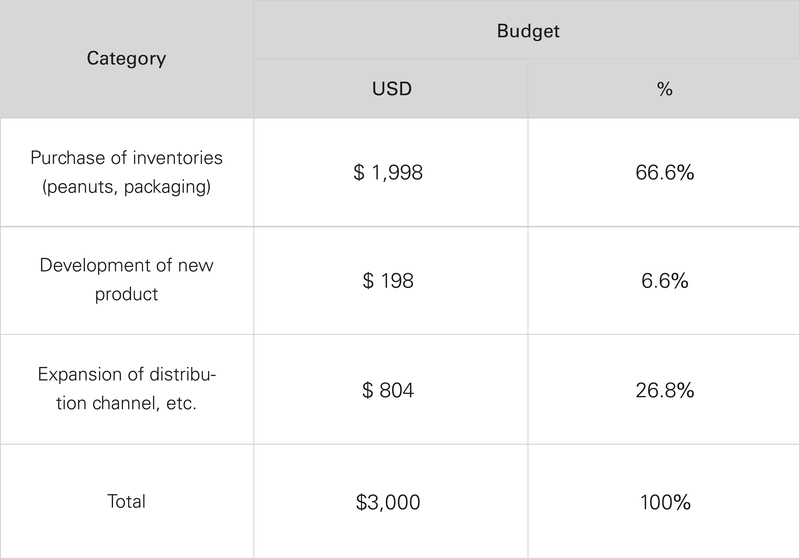Select the 66.6% percentage cell
Viewport: 800px width, 559px height.
coord(664,172)
